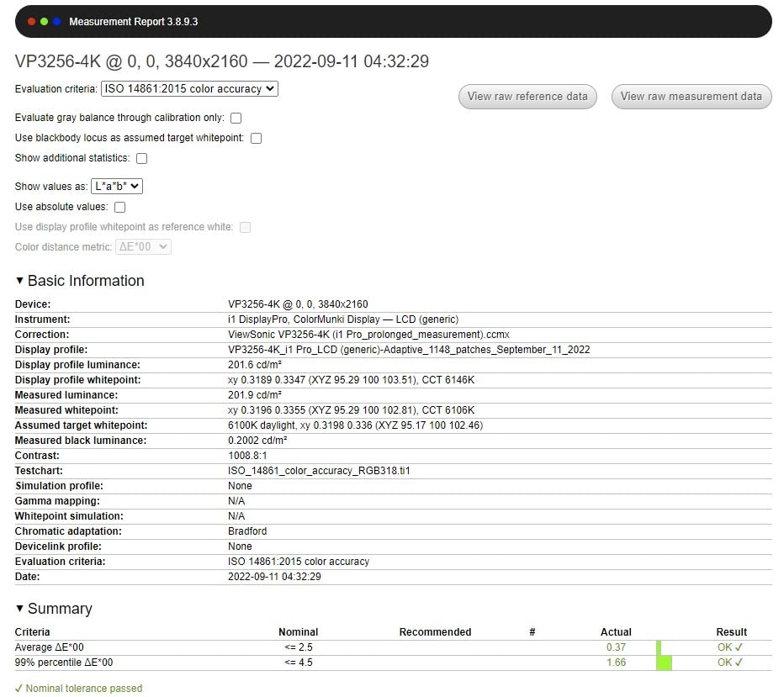The image size is (784, 697).
Task: Open the Show values as dropdown
Action: [x=117, y=187]
